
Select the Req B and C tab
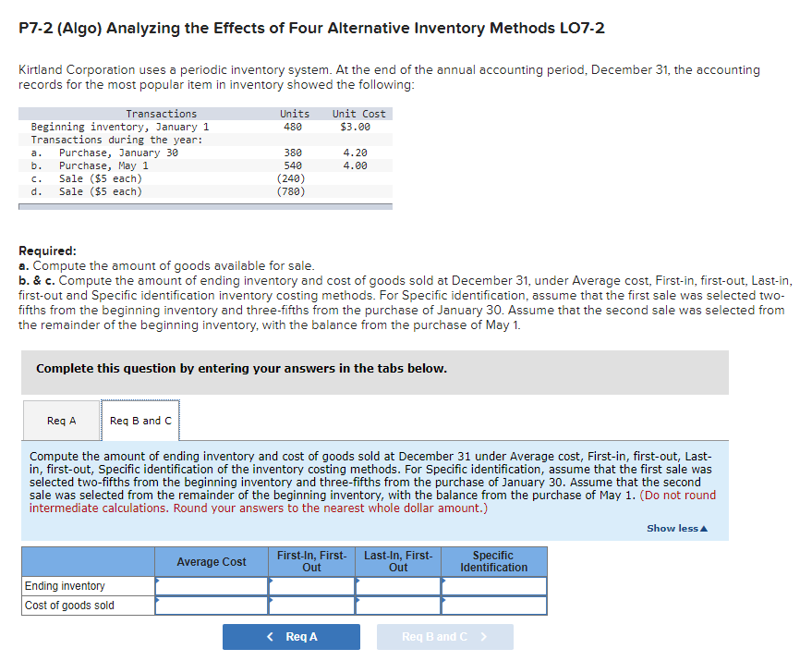pos(140,421)
